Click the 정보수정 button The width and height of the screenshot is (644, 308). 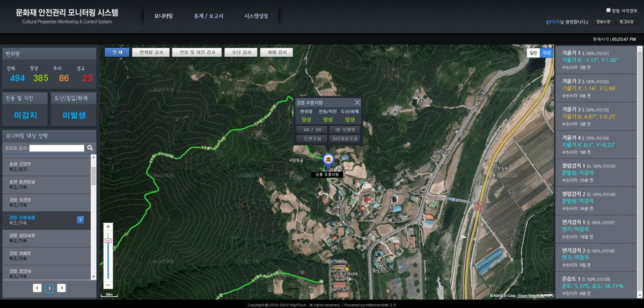pos(603,22)
